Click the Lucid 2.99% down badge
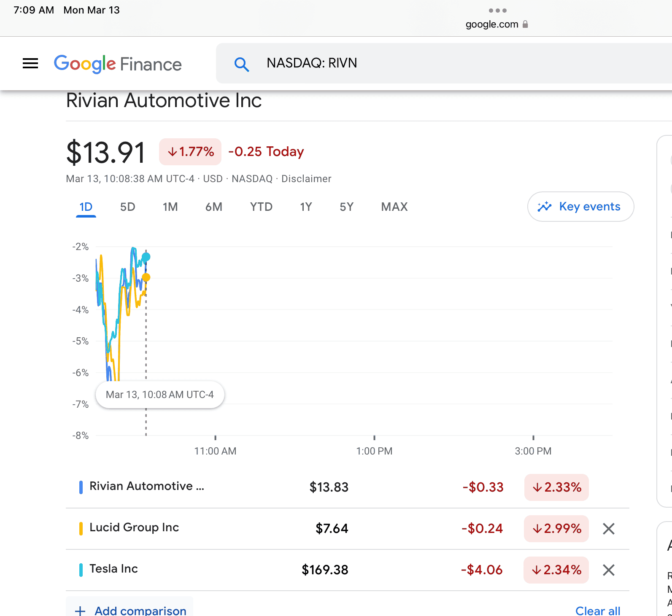Image resolution: width=672 pixels, height=616 pixels. (556, 529)
